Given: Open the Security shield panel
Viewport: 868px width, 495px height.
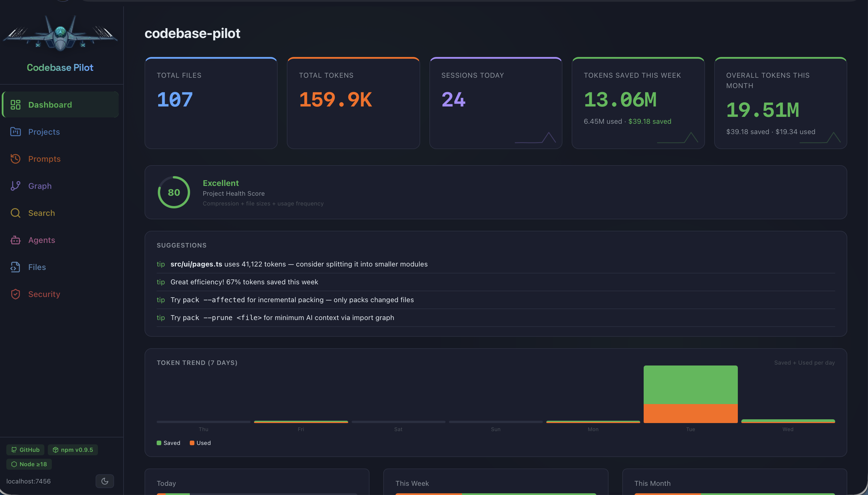Looking at the screenshot, I should click(44, 294).
